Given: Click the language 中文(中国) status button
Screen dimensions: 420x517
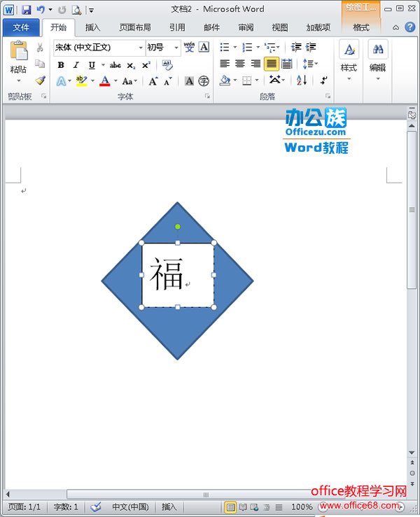Looking at the screenshot, I should (x=130, y=507).
